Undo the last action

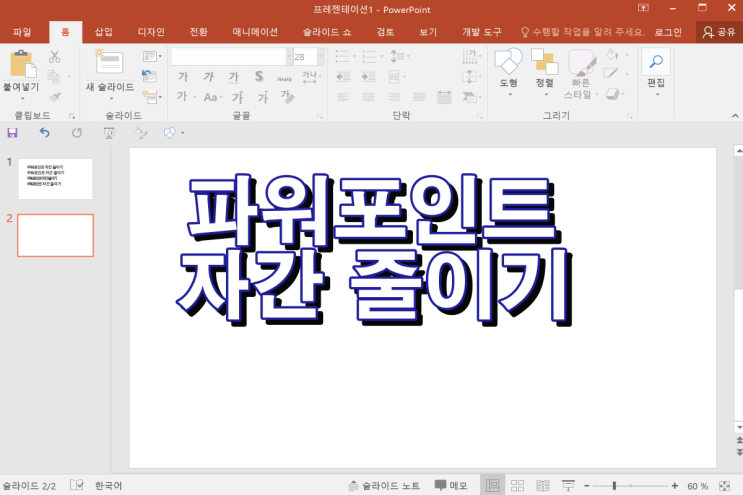pos(44,132)
